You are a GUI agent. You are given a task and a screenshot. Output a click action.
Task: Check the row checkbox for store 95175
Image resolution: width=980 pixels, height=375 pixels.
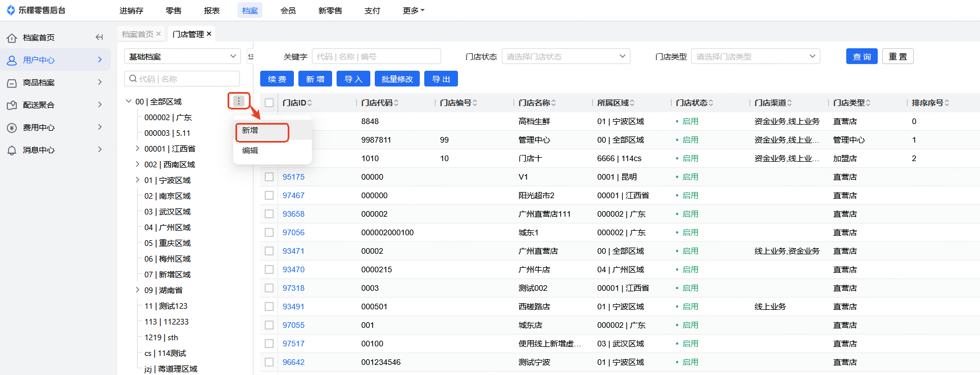(269, 177)
